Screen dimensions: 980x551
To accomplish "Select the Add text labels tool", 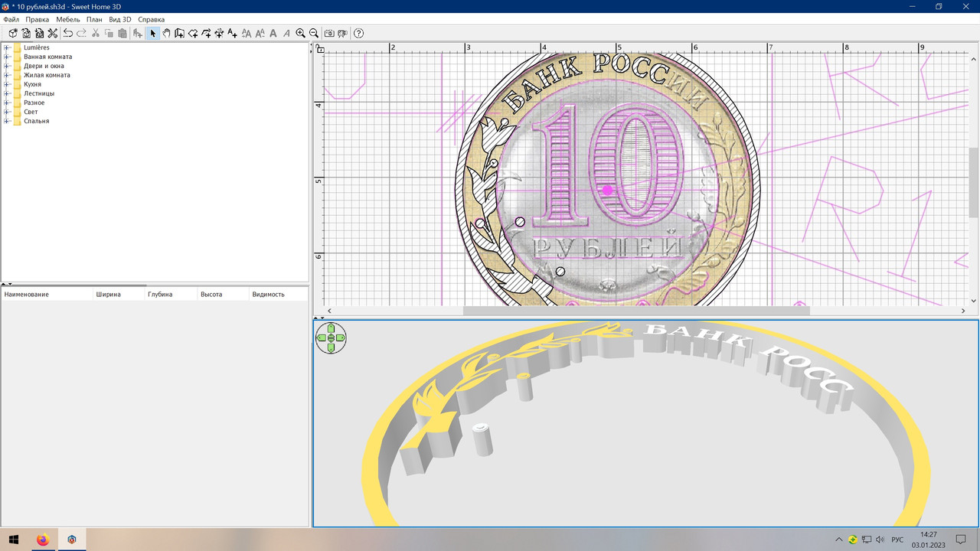I will click(232, 33).
